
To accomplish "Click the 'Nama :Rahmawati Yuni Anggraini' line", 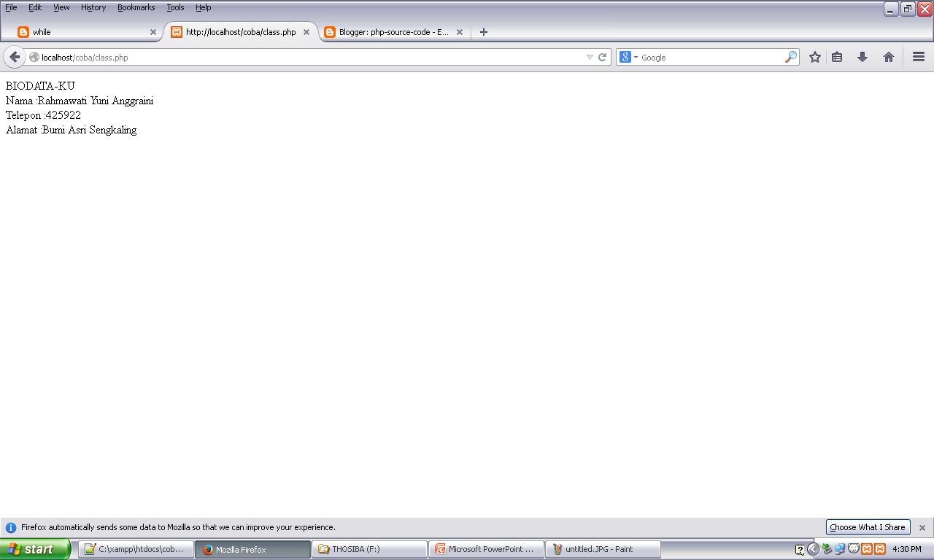I will point(80,101).
